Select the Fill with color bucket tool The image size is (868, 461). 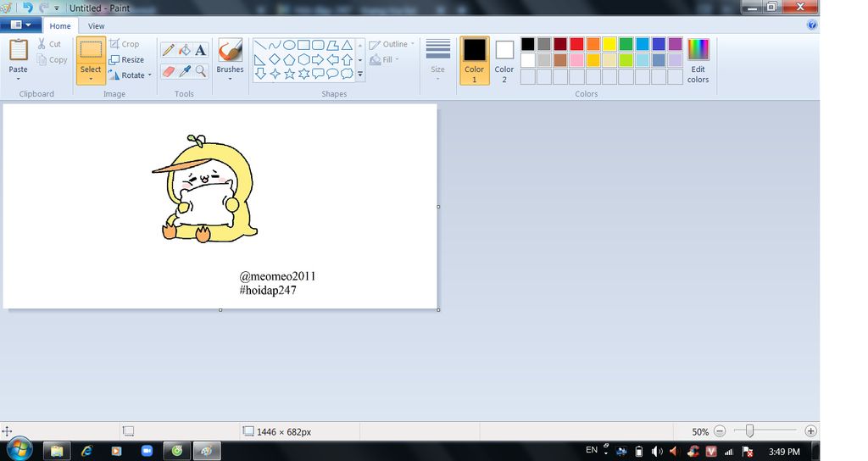184,50
